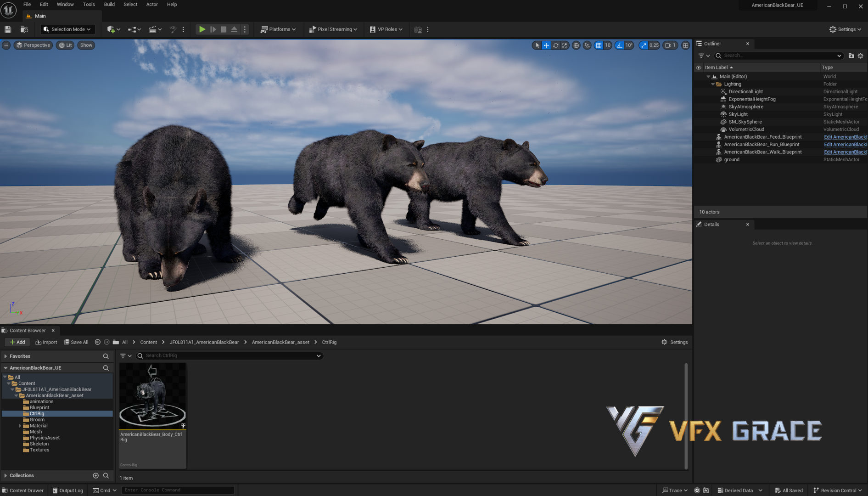The height and width of the screenshot is (496, 868).
Task: Open Outliner settings gear icon
Action: tap(861, 56)
